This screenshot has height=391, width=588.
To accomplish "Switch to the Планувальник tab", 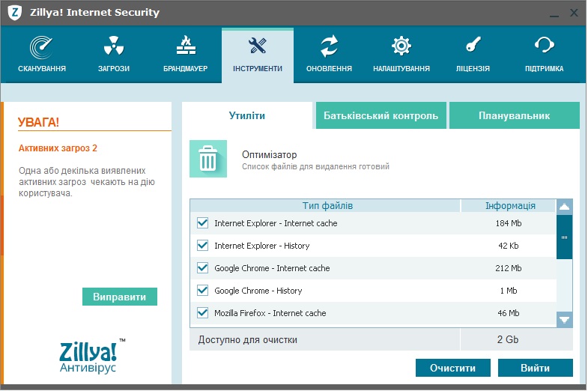I will pyautogui.click(x=514, y=115).
